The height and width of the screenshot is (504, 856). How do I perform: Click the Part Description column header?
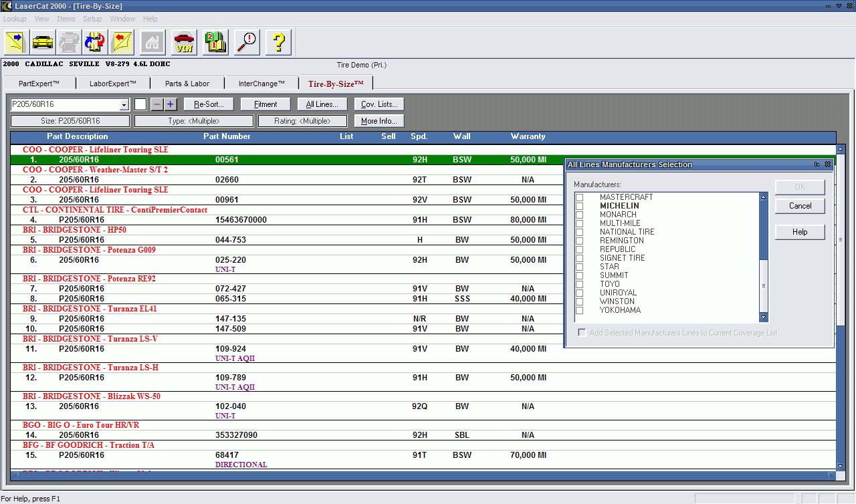[x=77, y=136]
